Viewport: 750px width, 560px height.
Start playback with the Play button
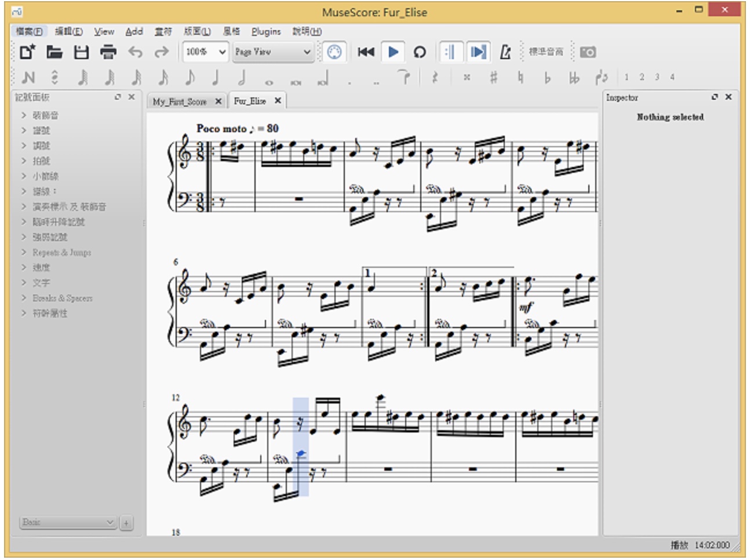(x=393, y=52)
